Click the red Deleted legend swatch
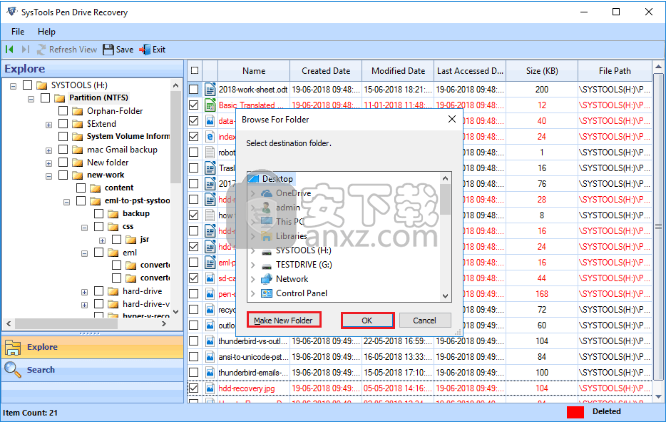The height and width of the screenshot is (422, 669). click(x=575, y=412)
